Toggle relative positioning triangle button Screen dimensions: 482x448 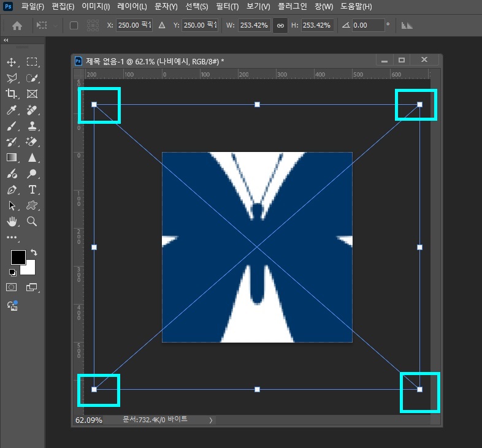click(x=162, y=25)
